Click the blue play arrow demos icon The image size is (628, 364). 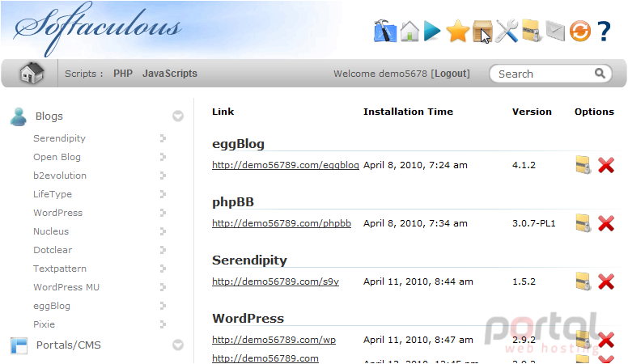tap(432, 31)
